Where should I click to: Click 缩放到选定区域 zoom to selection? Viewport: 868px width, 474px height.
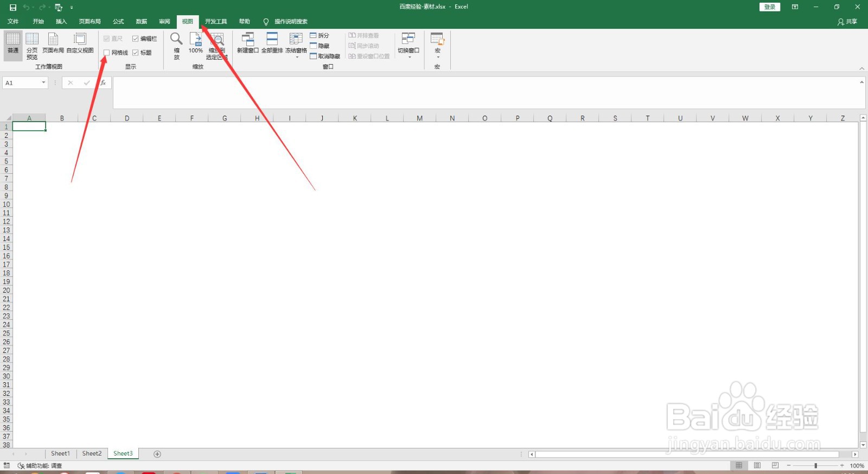click(216, 46)
